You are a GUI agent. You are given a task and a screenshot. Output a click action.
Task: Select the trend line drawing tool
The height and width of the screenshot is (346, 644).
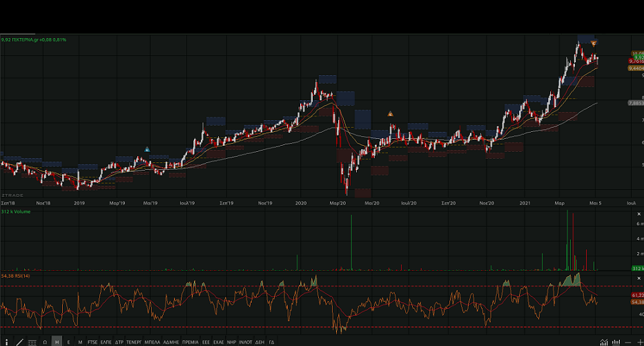coord(19,342)
